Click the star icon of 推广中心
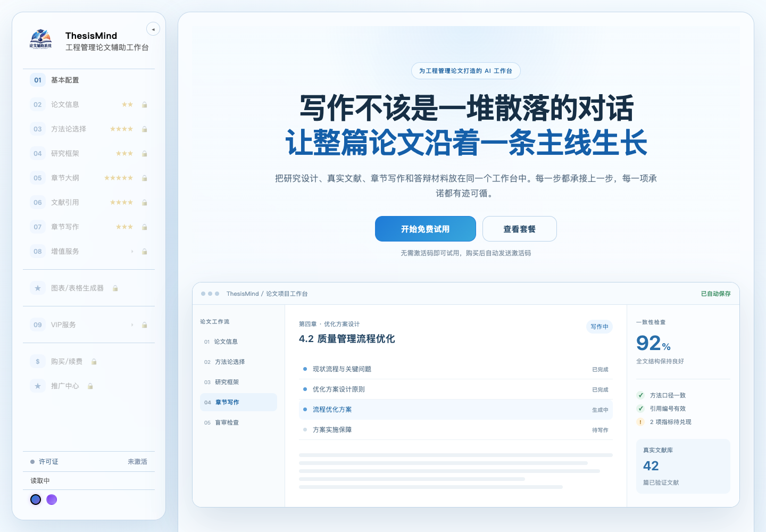This screenshot has height=532, width=766. (38, 386)
